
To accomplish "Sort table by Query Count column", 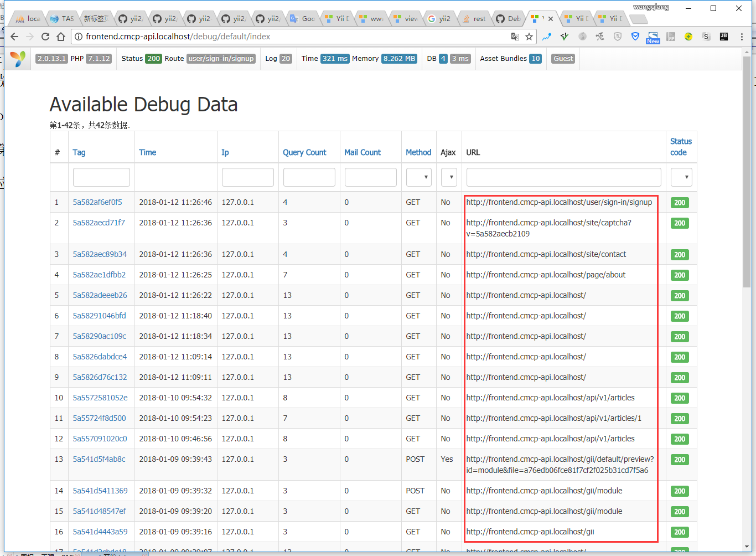I will pyautogui.click(x=304, y=152).
